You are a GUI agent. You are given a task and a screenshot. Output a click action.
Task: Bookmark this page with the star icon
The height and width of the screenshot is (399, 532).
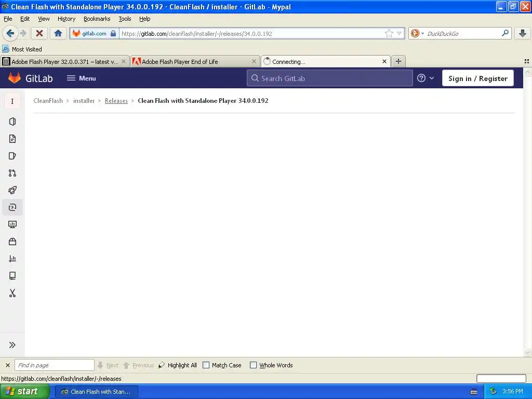389,33
